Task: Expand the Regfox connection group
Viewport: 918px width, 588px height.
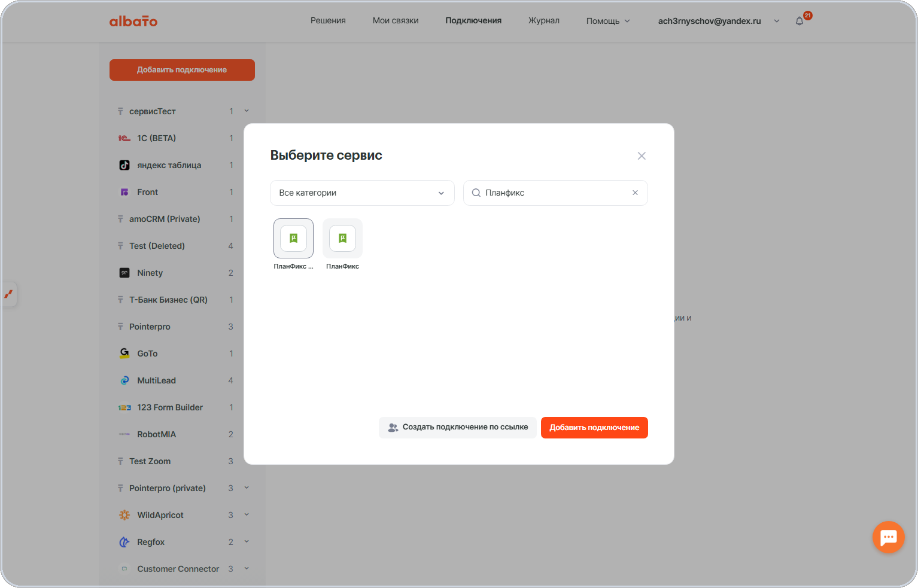Action: [x=247, y=542]
